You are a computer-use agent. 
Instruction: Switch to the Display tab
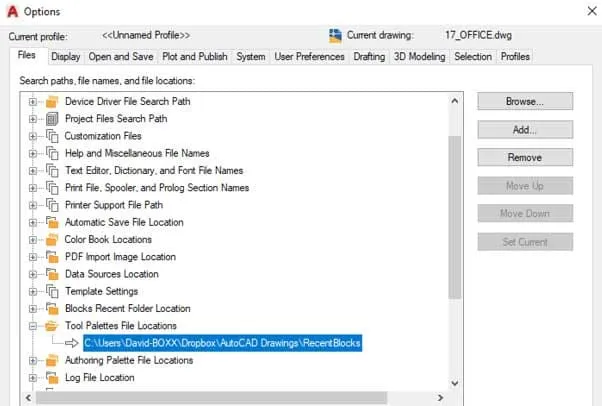(x=66, y=57)
